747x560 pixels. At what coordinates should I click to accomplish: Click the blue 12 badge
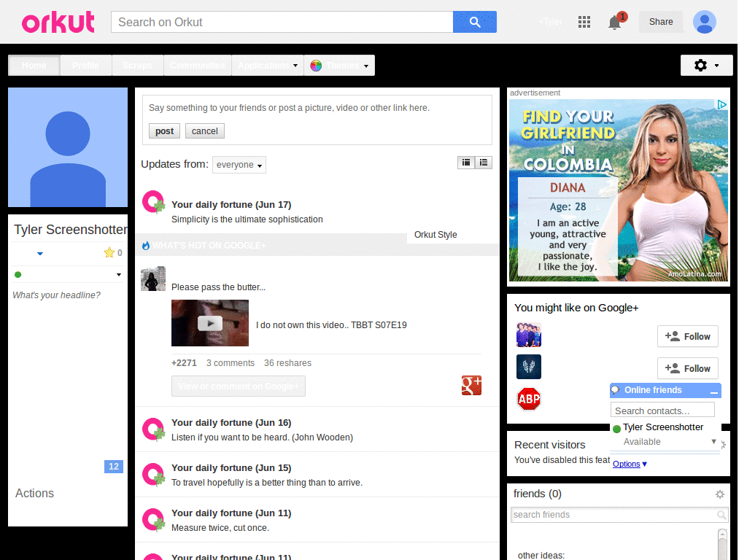[x=113, y=467]
